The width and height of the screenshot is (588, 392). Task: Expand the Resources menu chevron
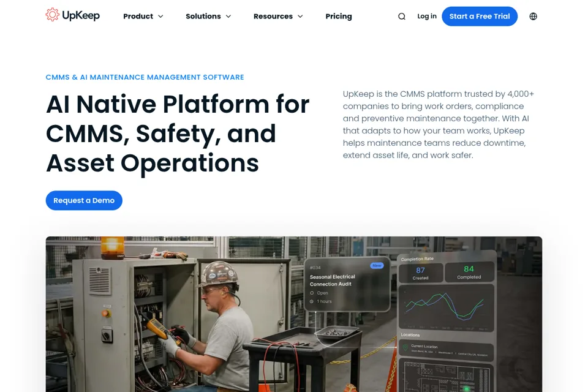point(300,17)
